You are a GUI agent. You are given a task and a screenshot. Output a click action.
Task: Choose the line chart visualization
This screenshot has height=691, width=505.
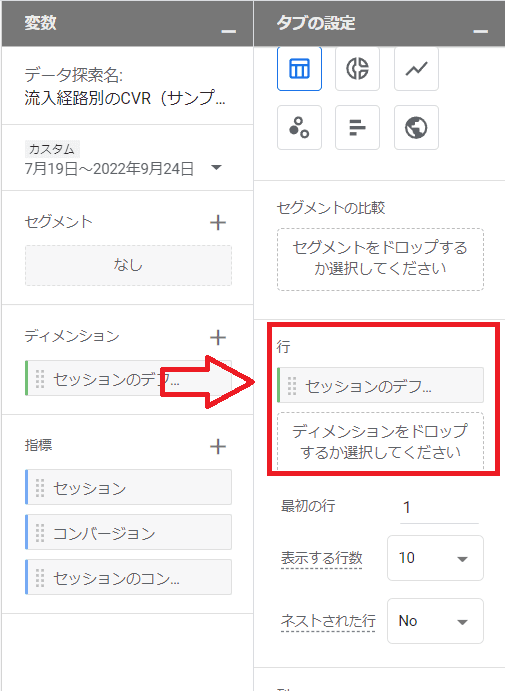pyautogui.click(x=416, y=69)
